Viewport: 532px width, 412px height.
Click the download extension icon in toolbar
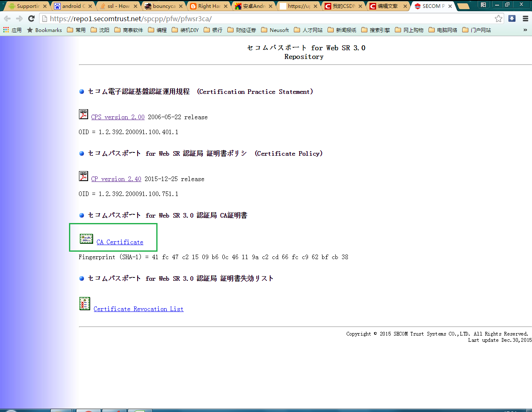pyautogui.click(x=512, y=19)
